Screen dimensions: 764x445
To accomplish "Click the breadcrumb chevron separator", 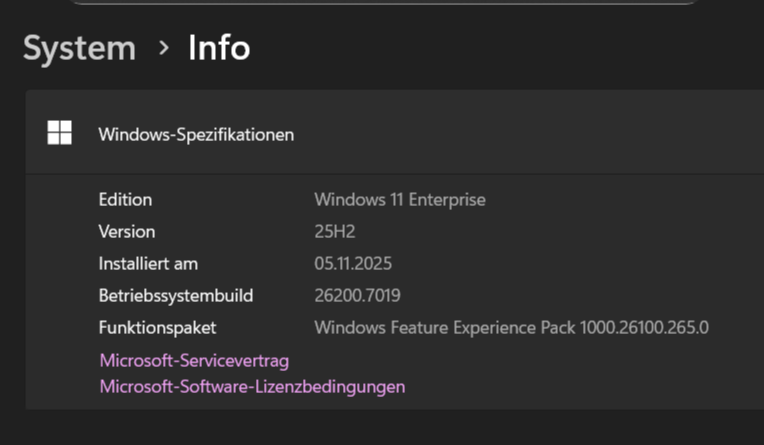I will [x=164, y=48].
